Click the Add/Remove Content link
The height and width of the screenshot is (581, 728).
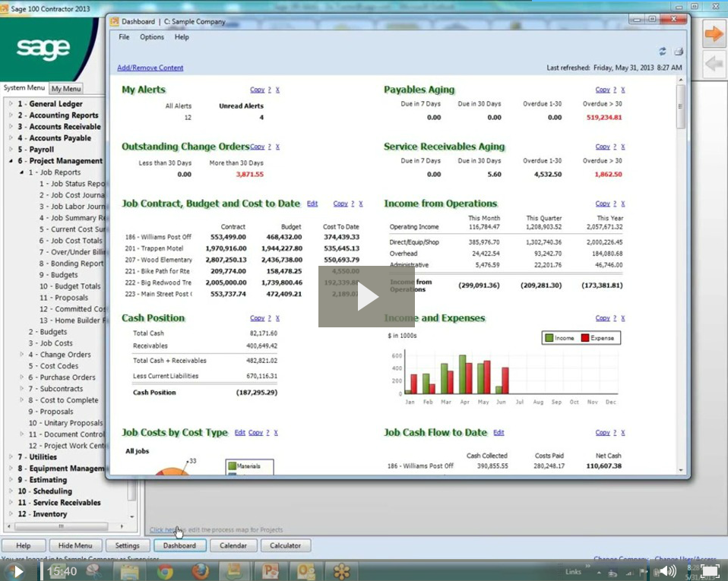(x=150, y=68)
